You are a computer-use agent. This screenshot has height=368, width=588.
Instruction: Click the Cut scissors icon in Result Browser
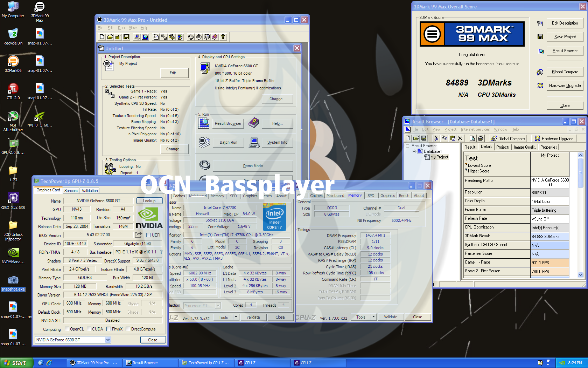[x=436, y=138]
